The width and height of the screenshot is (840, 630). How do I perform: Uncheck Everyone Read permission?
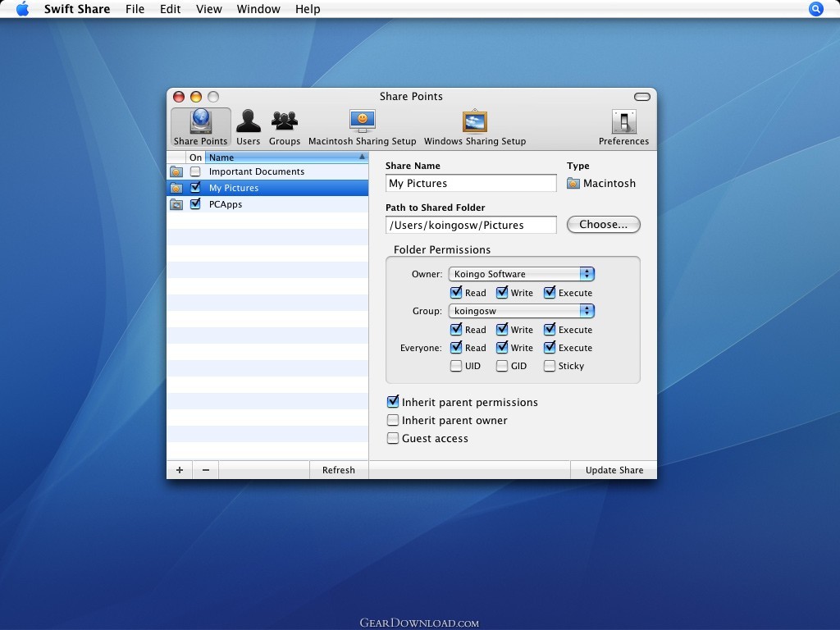[x=456, y=348]
